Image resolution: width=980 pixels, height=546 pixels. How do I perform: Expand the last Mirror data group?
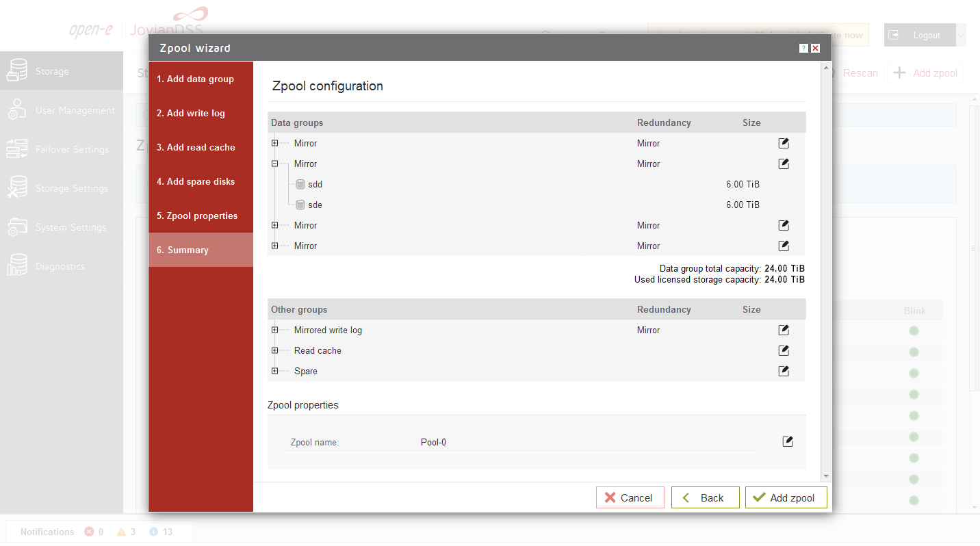point(274,246)
